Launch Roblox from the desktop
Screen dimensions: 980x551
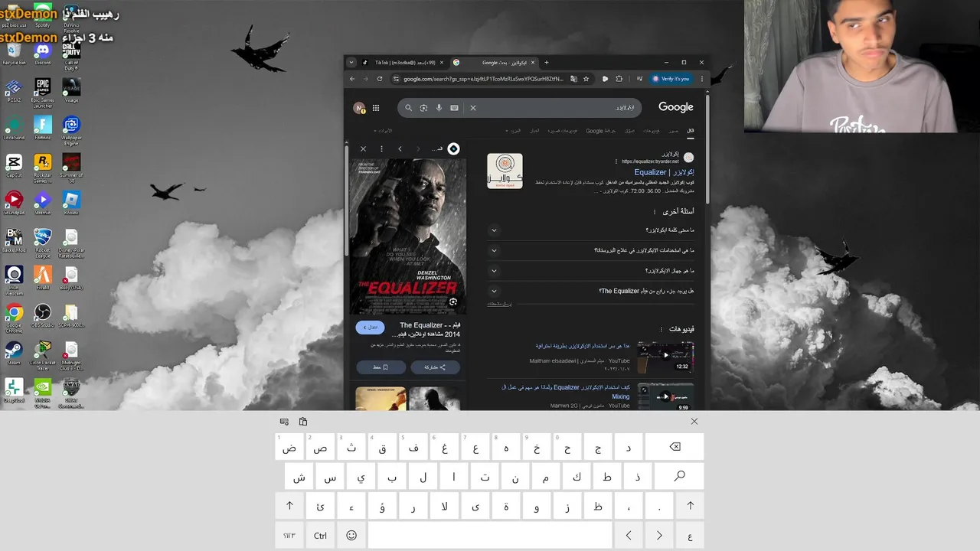[71, 203]
